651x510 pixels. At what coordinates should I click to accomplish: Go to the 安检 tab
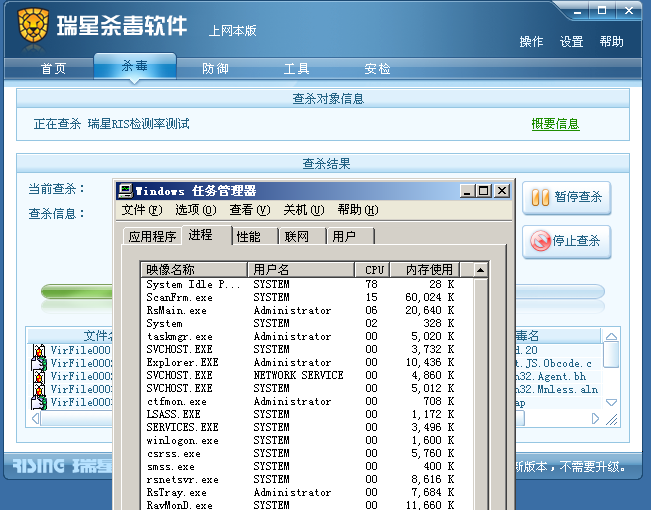pos(377,69)
